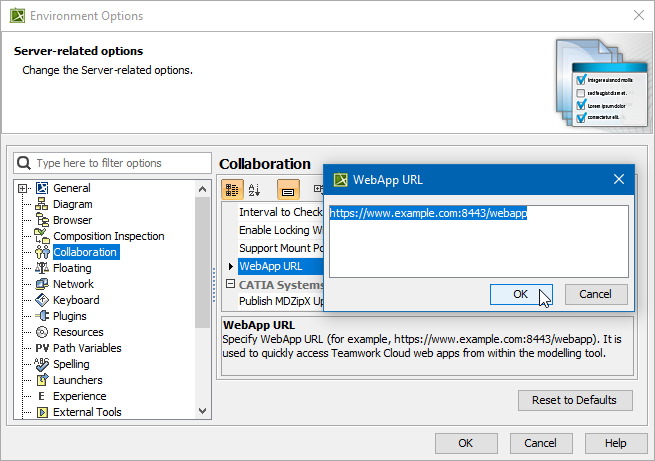Select the Spelling tree item
Screen dimensions: 655x461
(71, 364)
